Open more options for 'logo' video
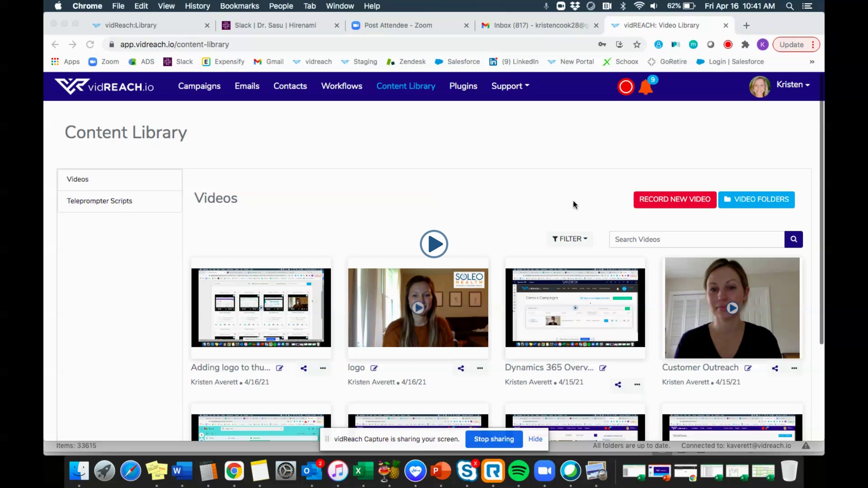Screen dimensions: 868x488 pos(480,368)
